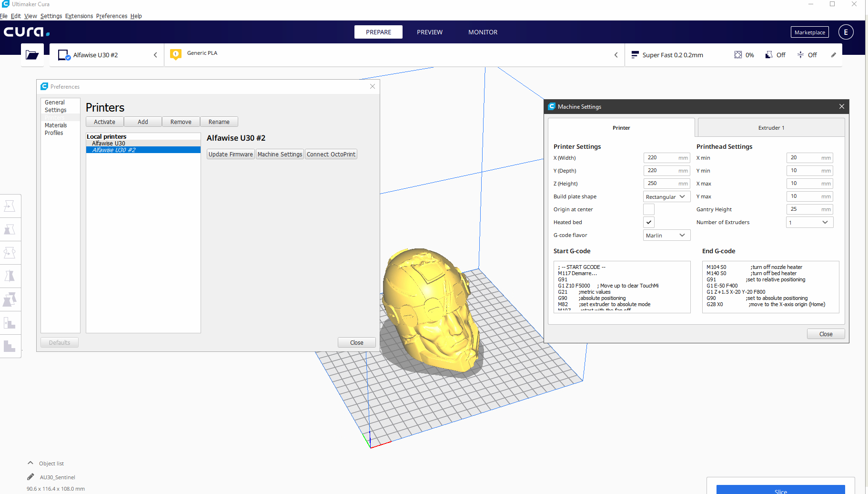The width and height of the screenshot is (868, 494).
Task: Close the Preferences dialog with the X
Action: coord(373,86)
